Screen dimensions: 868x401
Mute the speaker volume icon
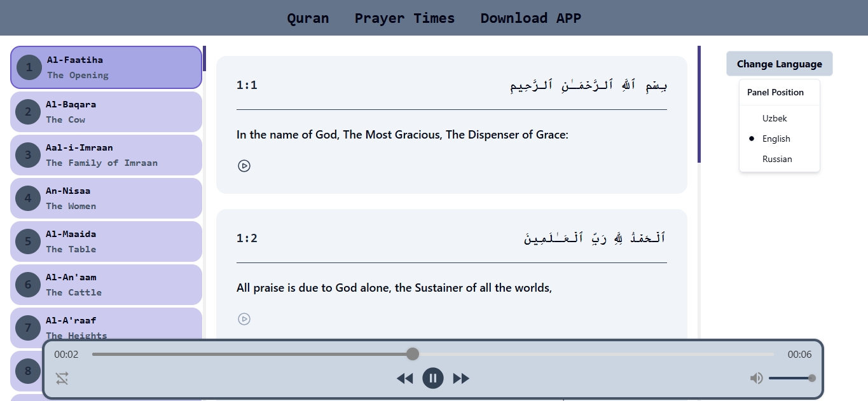(x=756, y=379)
